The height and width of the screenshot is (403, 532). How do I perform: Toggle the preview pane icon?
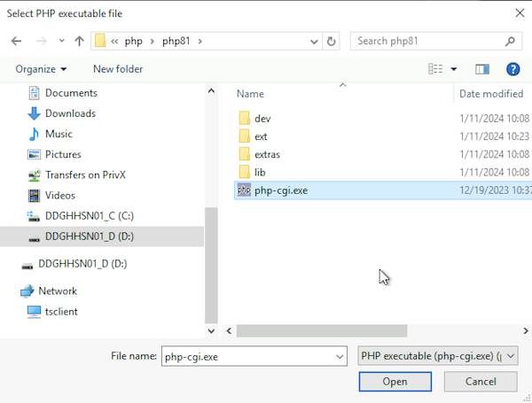pyautogui.click(x=482, y=69)
